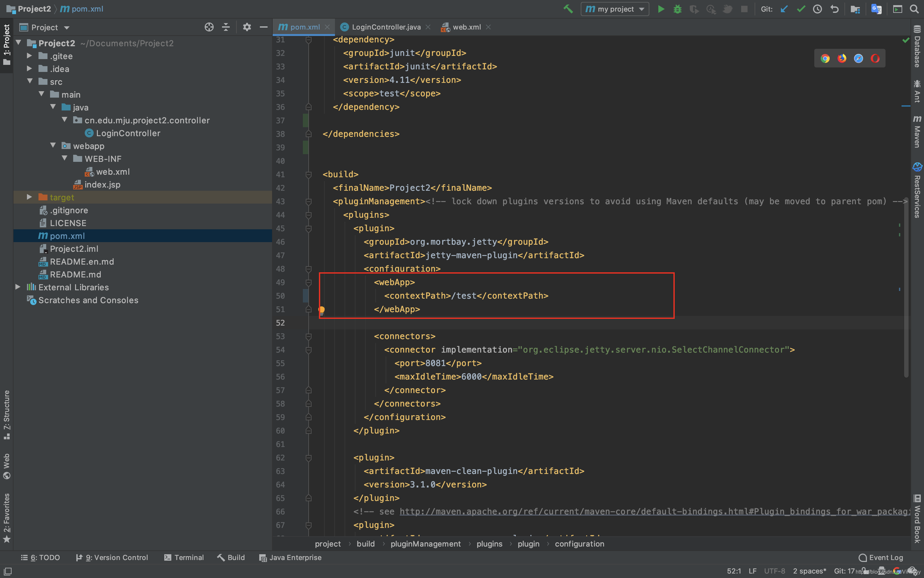Viewport: 924px width, 578px height.
Task: Click configuration breadcrumb item
Action: pos(579,544)
